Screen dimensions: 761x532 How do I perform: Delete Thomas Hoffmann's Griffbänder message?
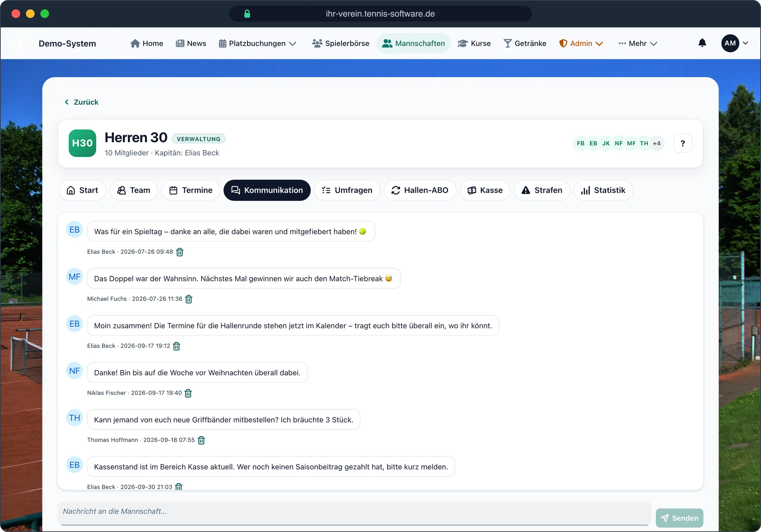(x=201, y=440)
